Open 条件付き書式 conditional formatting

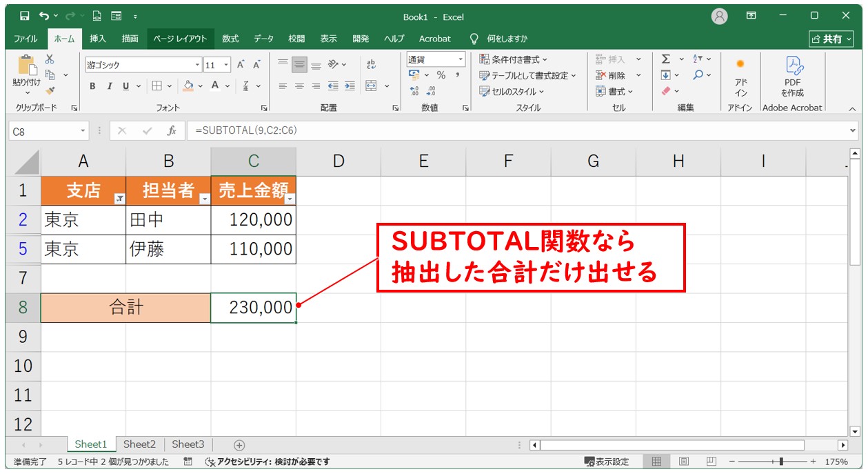(x=514, y=60)
